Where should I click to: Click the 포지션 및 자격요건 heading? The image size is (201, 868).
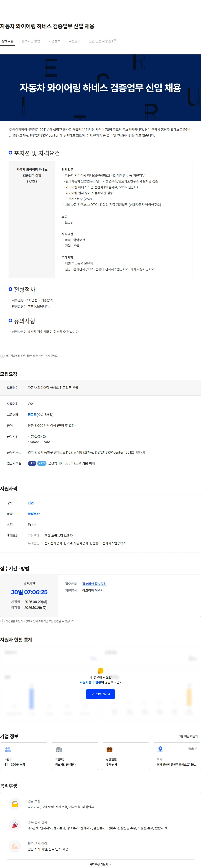(x=37, y=153)
